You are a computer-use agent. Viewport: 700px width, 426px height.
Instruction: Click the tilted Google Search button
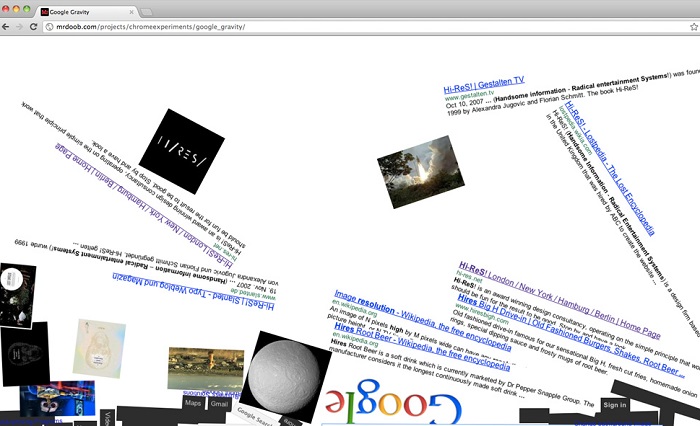pos(254,417)
